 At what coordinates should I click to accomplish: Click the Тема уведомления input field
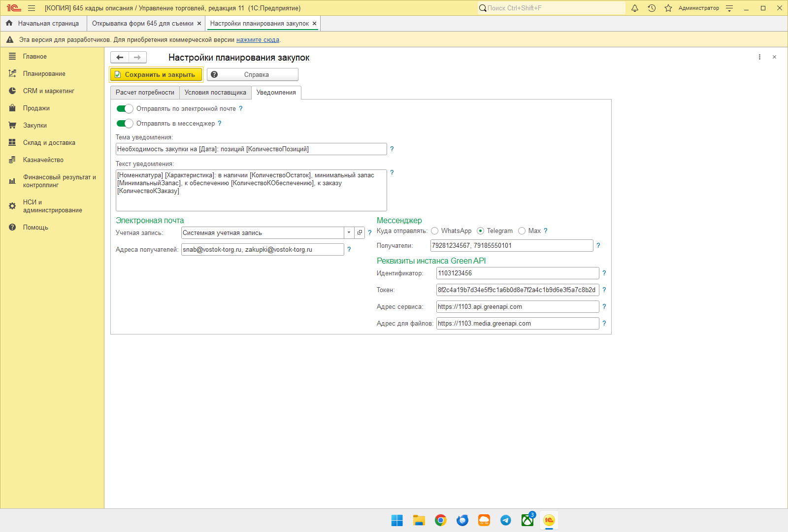(251, 149)
